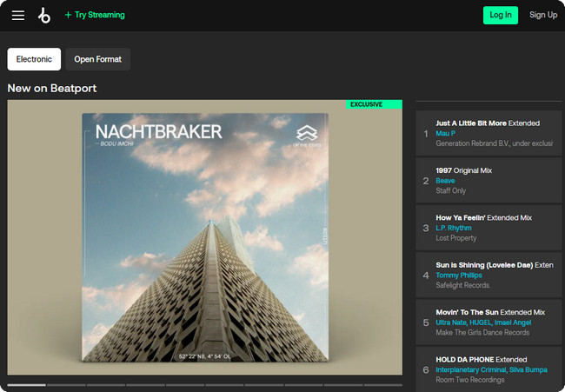Jump to the last carousel slide indicator
Image resolution: width=565 pixels, height=392 pixels.
coord(383,385)
